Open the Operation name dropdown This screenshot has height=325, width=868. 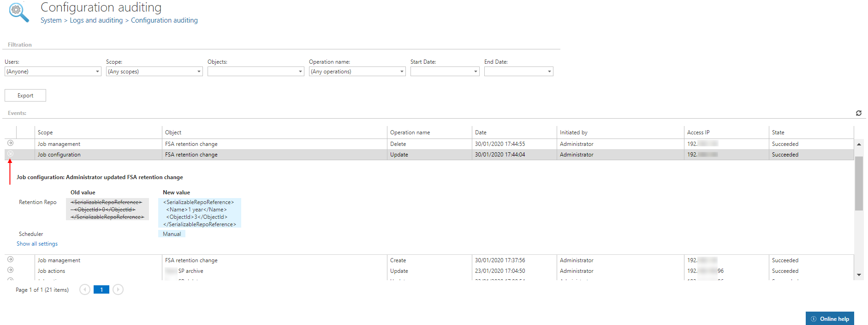coord(402,72)
